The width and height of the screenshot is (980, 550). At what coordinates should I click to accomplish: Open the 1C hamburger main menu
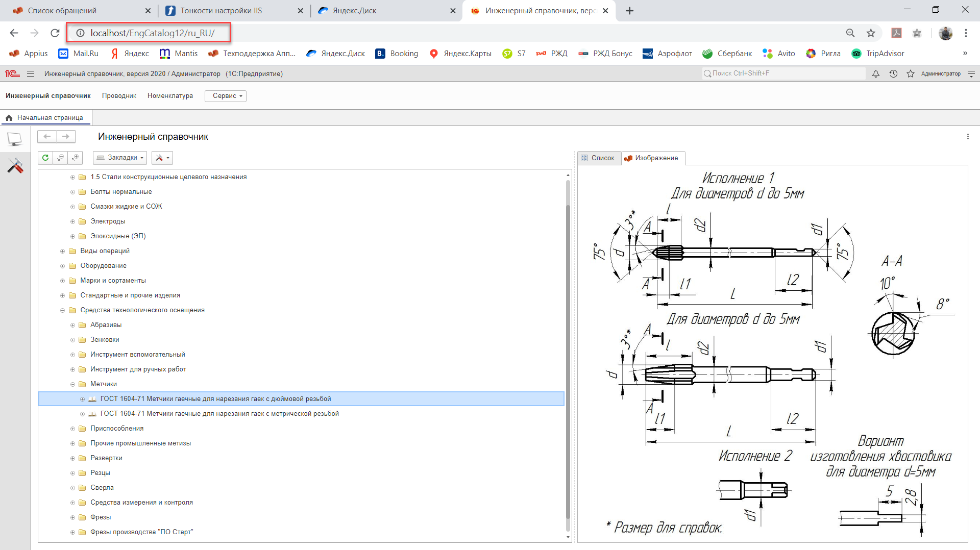click(x=31, y=74)
